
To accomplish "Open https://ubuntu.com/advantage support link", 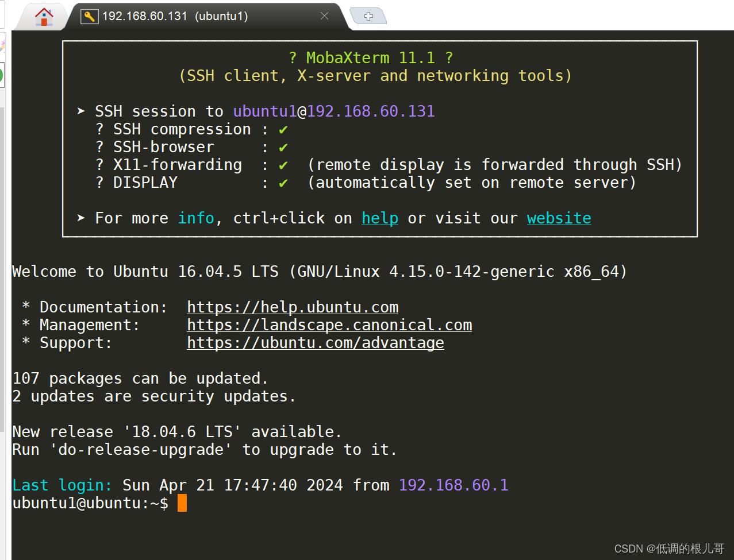I will (316, 343).
